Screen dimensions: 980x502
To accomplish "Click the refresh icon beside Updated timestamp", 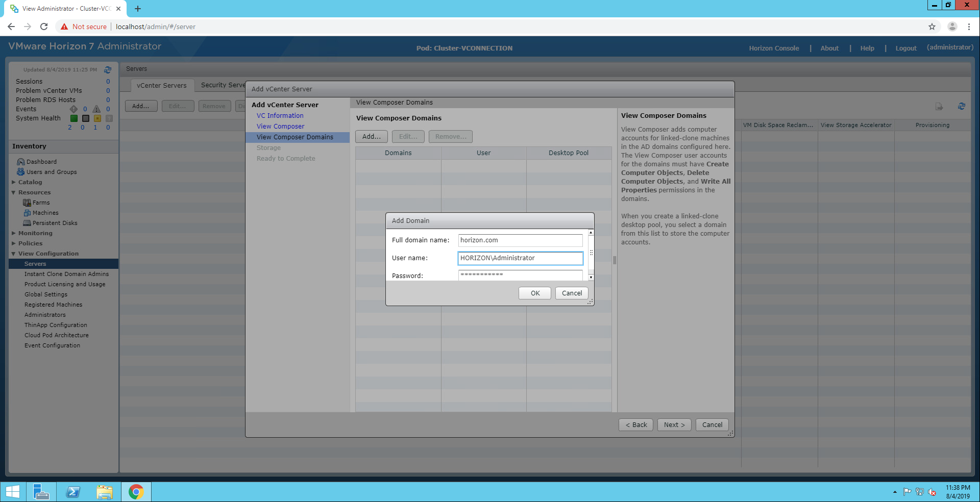I will point(108,70).
